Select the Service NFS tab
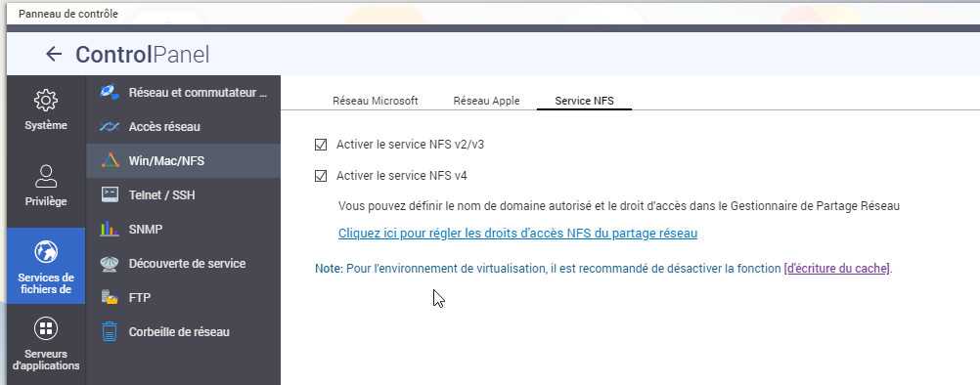The image size is (980, 385). point(584,101)
